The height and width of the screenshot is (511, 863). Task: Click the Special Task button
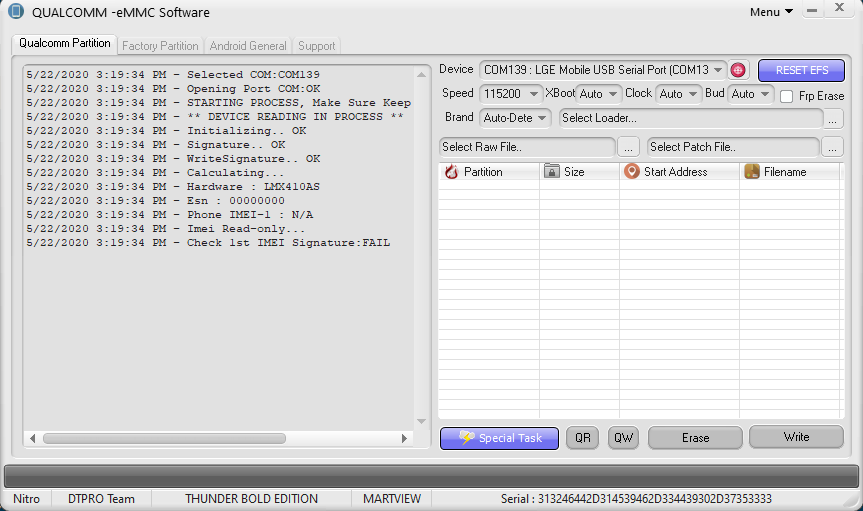pyautogui.click(x=499, y=438)
